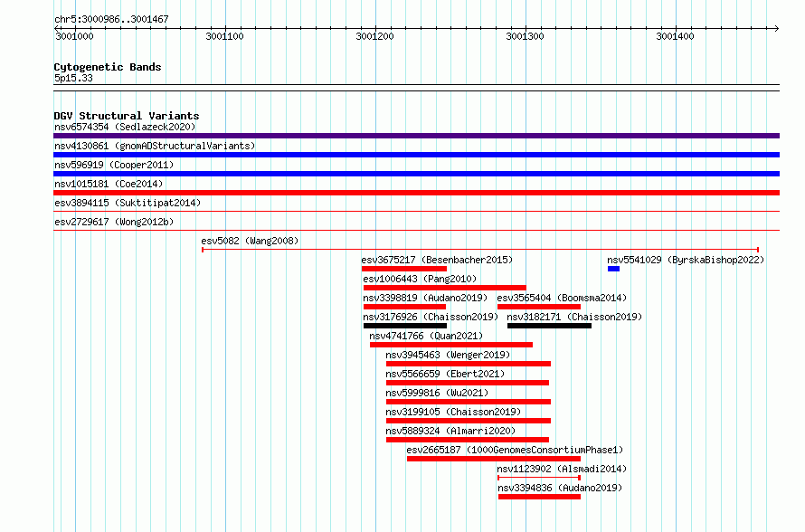Click nsv1015181 (Coe2014) variant label

pos(109,184)
